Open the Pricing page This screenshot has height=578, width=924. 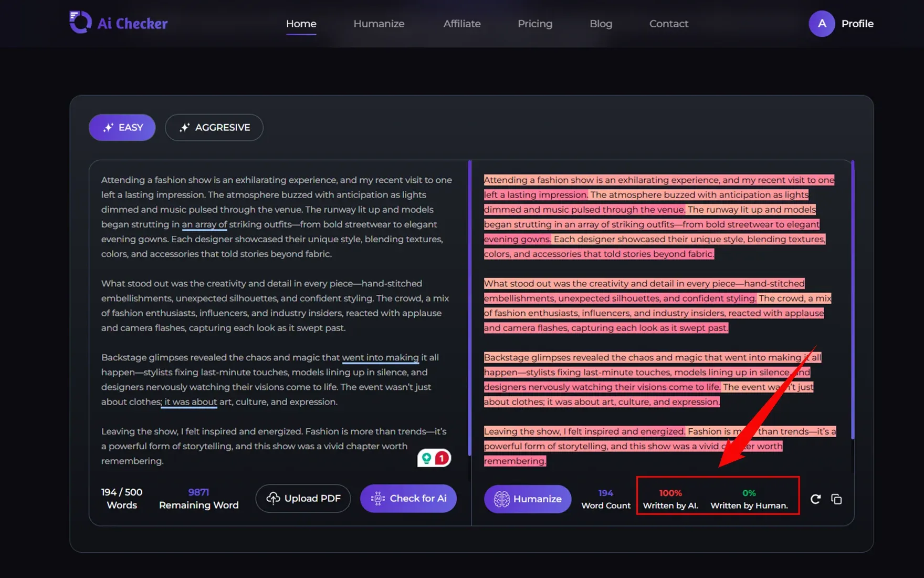535,24
